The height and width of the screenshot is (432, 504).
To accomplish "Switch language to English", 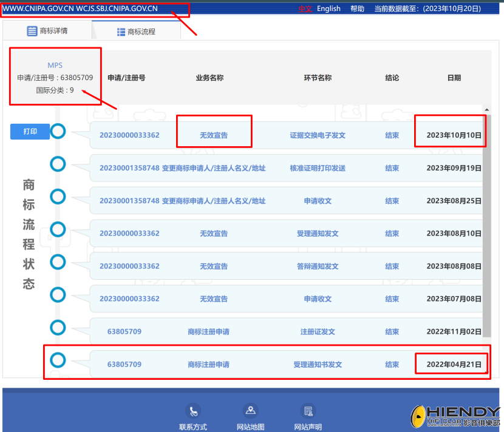I will click(329, 8).
